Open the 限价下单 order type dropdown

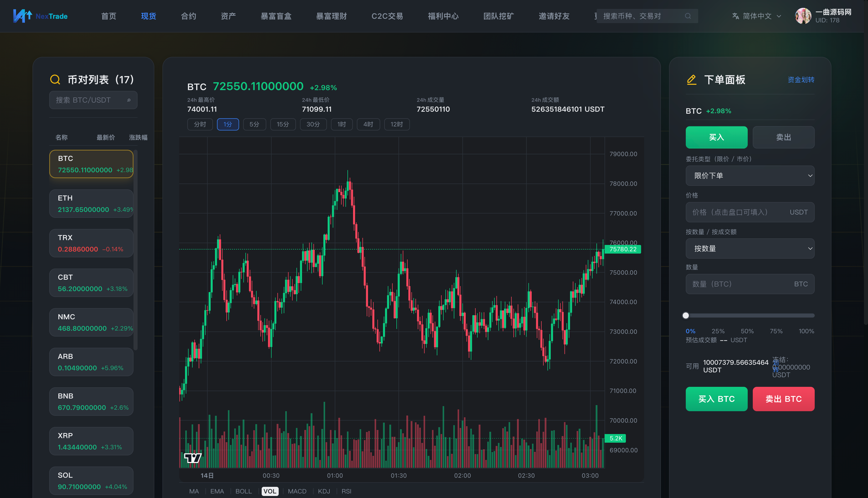(x=750, y=176)
